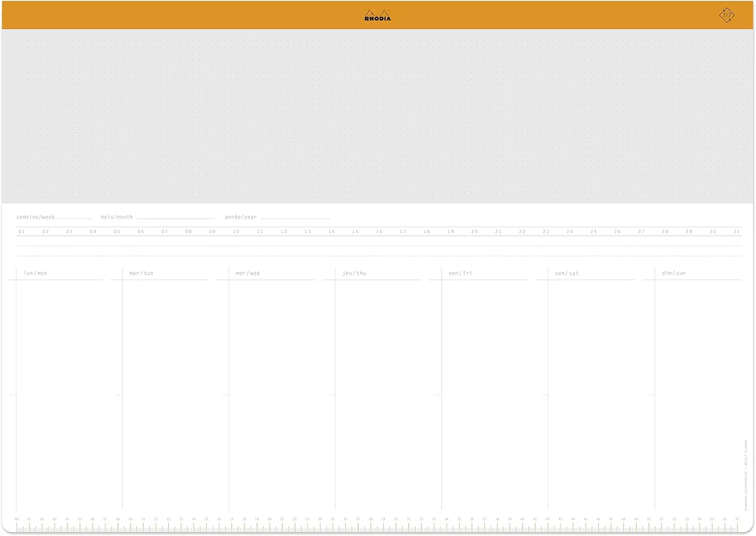The width and height of the screenshot is (756, 536).
Task: Select date 31 in the day number row
Action: pos(736,232)
